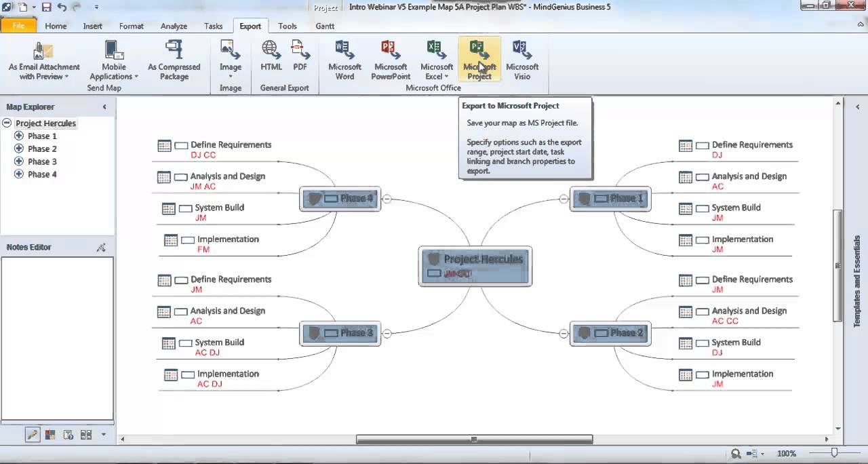This screenshot has width=868, height=464.
Task: Select the Phase 4 node on the map
Action: [340, 199]
